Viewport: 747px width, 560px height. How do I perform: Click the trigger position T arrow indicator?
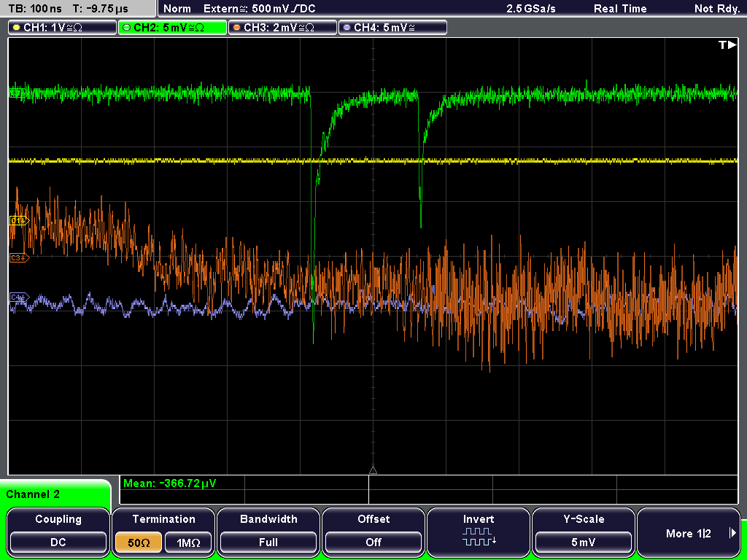pos(727,45)
